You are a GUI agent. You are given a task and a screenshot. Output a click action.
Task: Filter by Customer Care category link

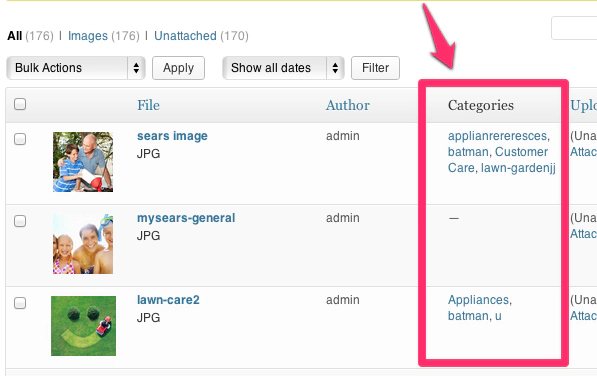pyautogui.click(x=498, y=160)
